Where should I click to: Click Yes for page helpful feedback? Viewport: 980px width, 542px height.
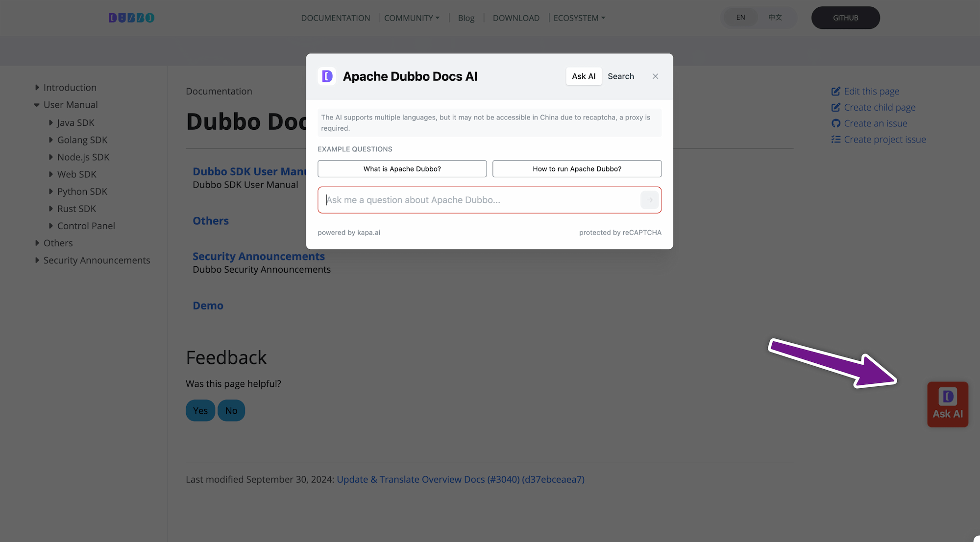(x=200, y=411)
